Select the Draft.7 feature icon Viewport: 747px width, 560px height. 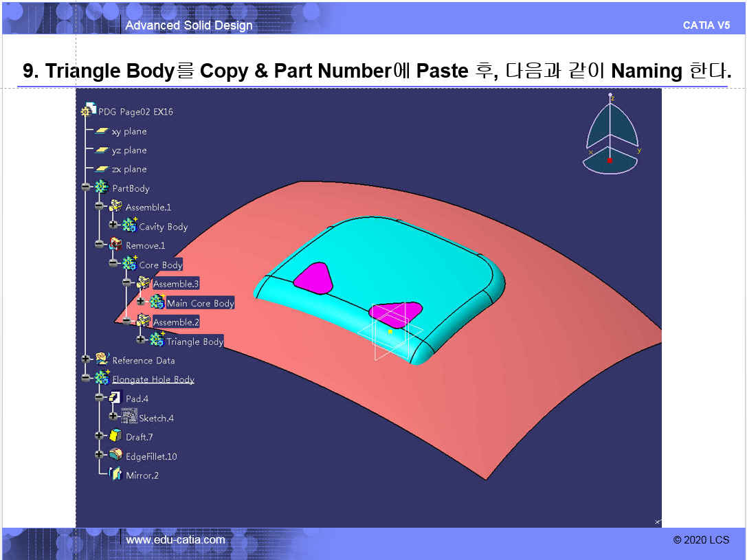[x=115, y=436]
